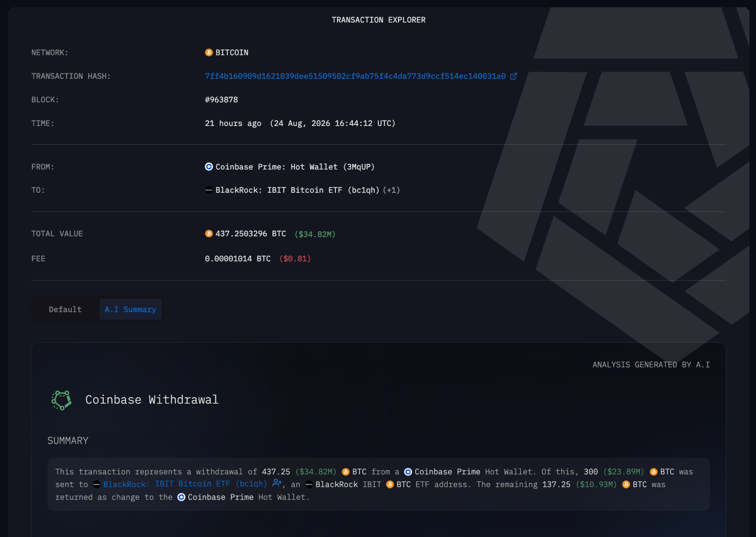Click the BlackRock logo in the TO row
The image size is (756, 537).
(x=209, y=190)
